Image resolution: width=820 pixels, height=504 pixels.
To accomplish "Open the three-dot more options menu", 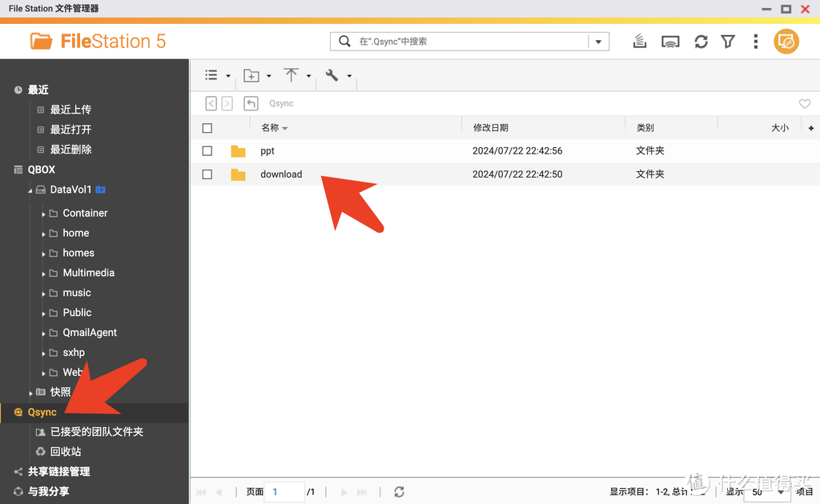I will click(x=755, y=42).
